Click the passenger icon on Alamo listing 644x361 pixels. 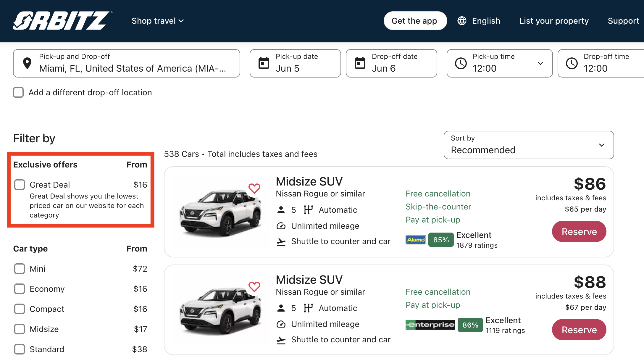click(x=281, y=210)
